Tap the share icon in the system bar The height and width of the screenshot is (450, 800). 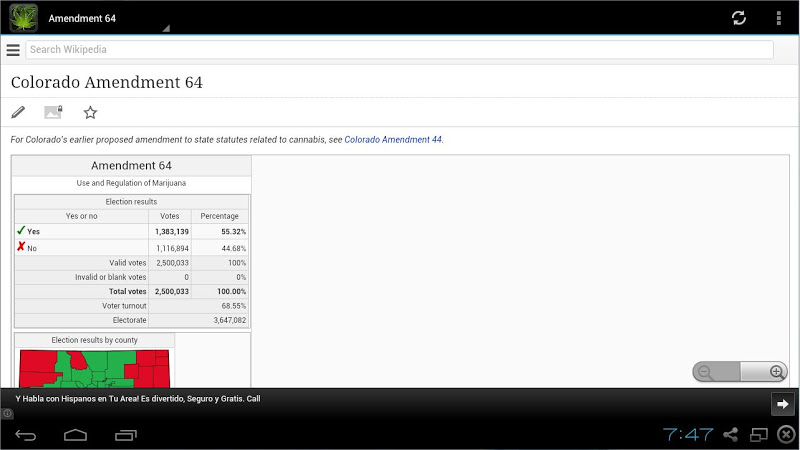(731, 435)
